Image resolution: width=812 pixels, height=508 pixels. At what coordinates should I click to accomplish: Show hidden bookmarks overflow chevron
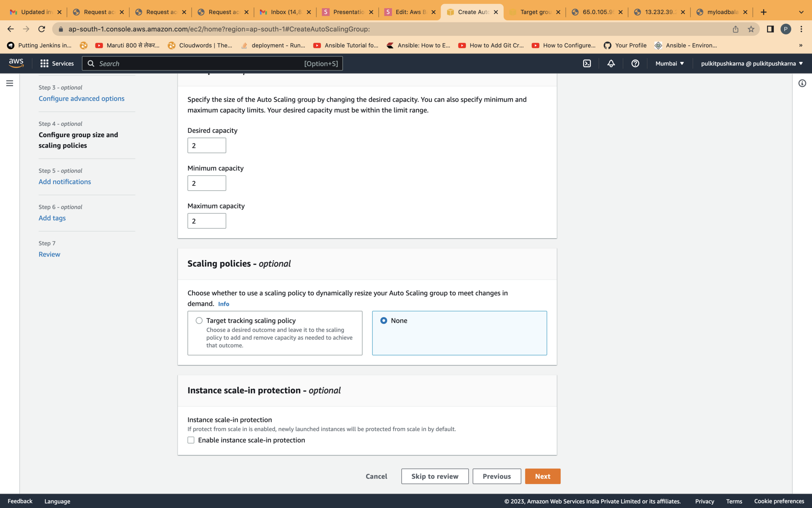tap(800, 46)
